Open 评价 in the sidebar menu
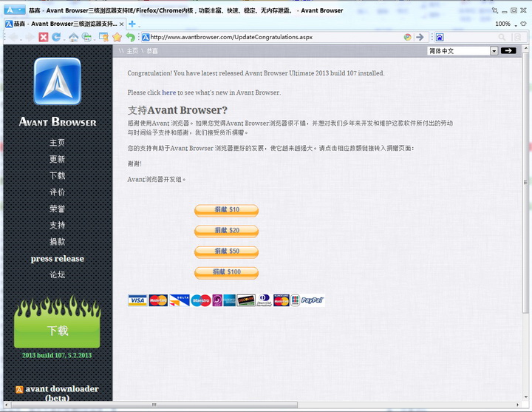 pyautogui.click(x=57, y=192)
